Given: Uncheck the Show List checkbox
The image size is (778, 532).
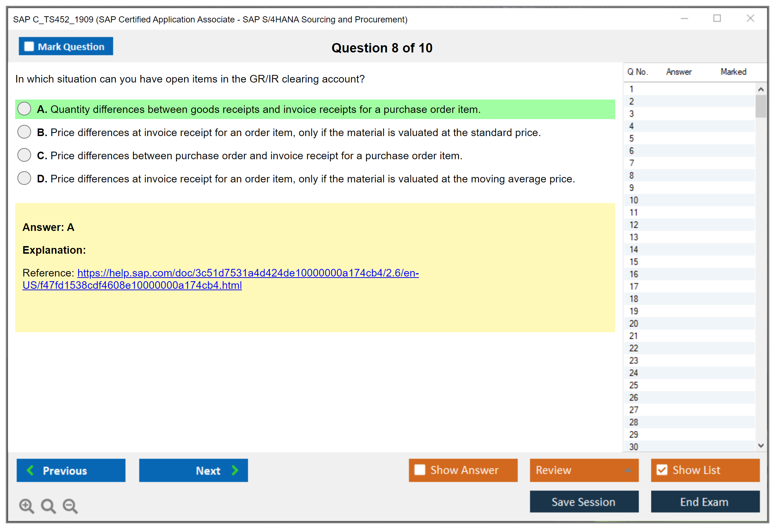Looking at the screenshot, I should click(x=662, y=470).
